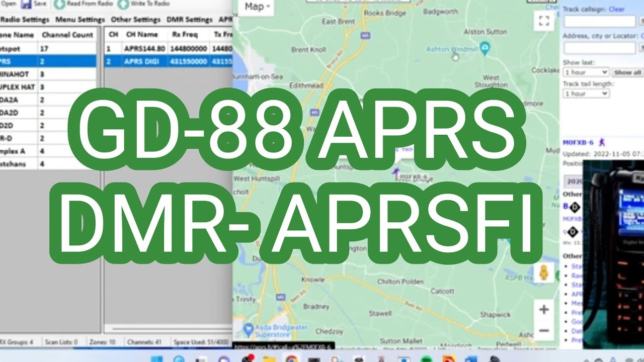Open the M0FXB-6 callsign link
This screenshot has width=644, height=362.
pyautogui.click(x=579, y=143)
